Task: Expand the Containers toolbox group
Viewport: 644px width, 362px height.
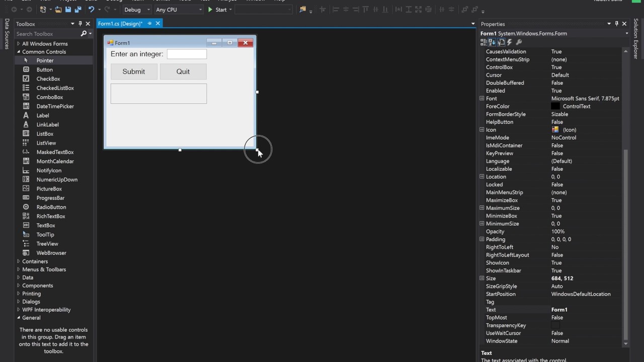Action: click(x=19, y=261)
